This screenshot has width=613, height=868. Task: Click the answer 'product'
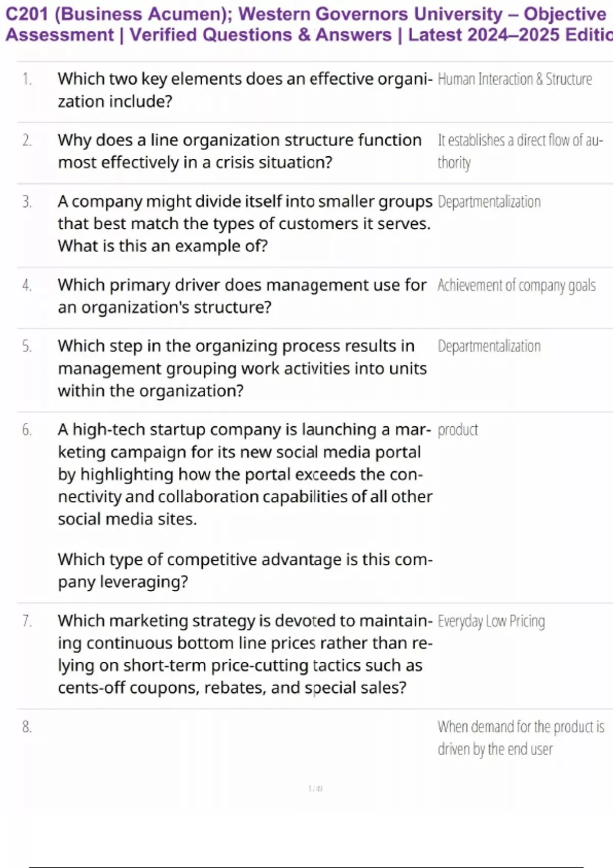click(458, 430)
